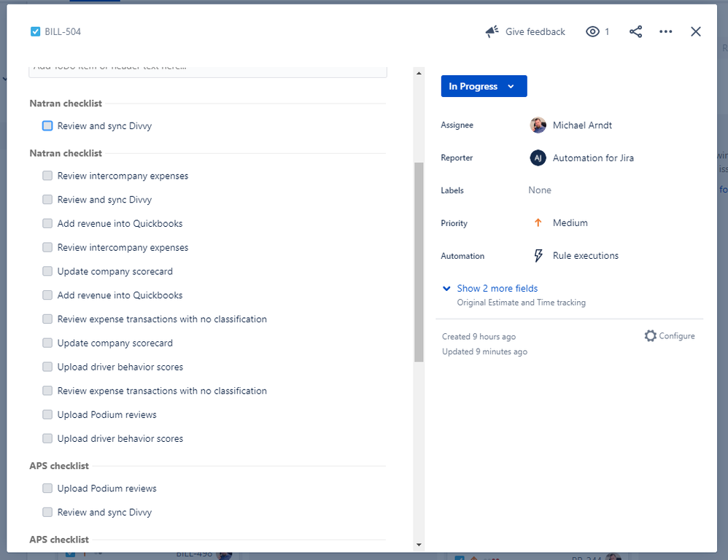Click the Give feedback button text

tap(535, 31)
